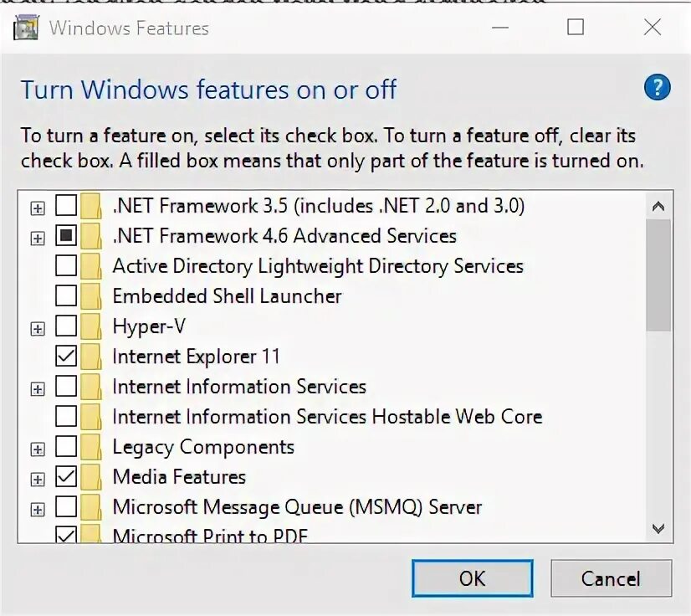Uncheck the Internet Explorer 11 checkbox

point(66,357)
